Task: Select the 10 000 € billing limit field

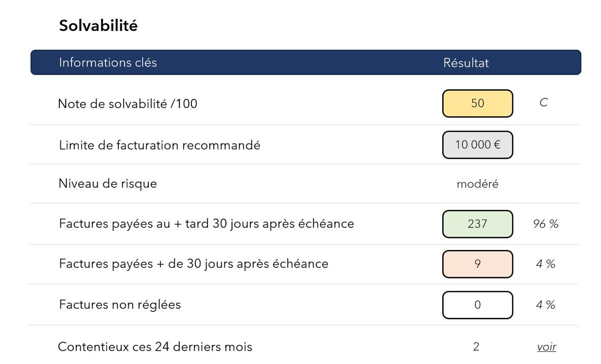Action: pos(478,144)
